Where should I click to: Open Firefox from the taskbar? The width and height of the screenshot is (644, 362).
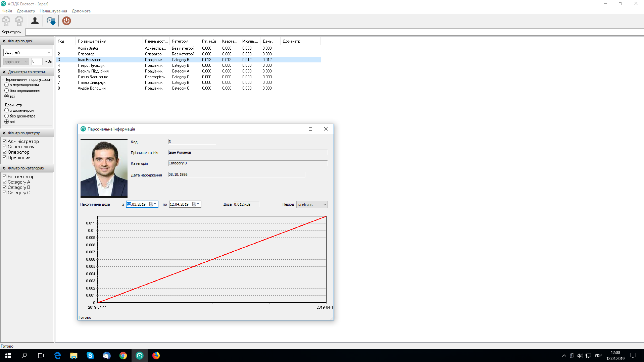pos(156,356)
